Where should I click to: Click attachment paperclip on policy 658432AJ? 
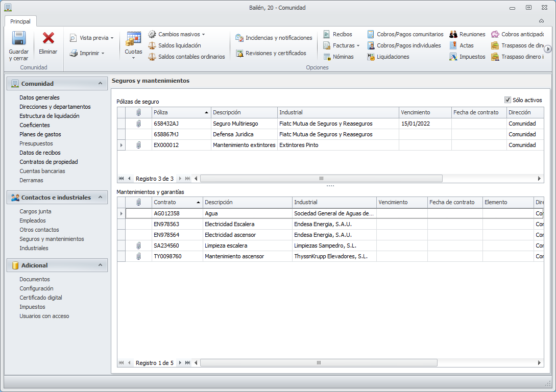coord(138,124)
